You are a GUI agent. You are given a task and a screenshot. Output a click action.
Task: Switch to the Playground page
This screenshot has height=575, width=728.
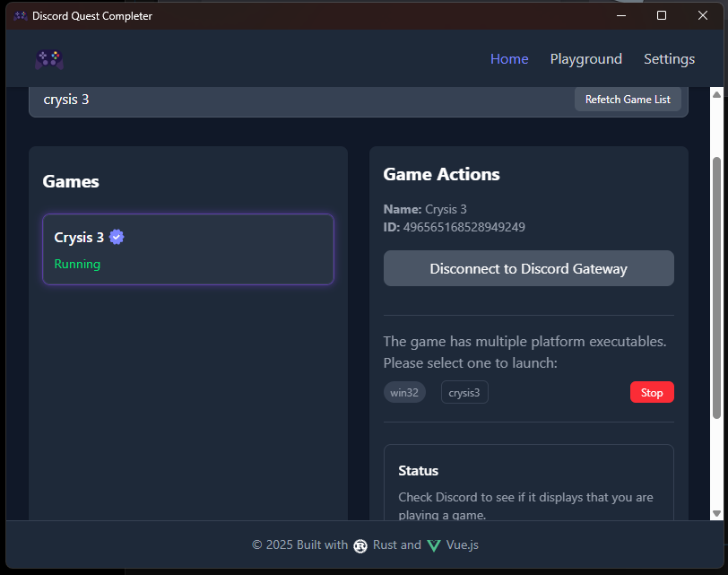(x=586, y=59)
